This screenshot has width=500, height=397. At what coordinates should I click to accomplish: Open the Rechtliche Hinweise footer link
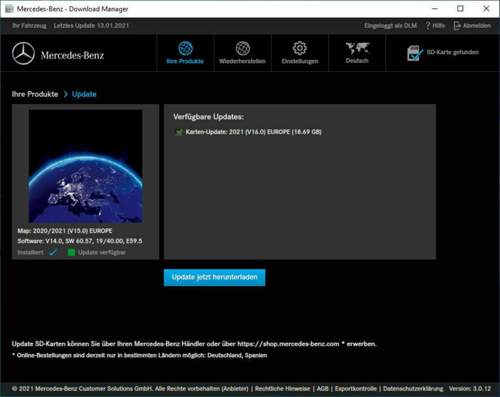pos(282,389)
